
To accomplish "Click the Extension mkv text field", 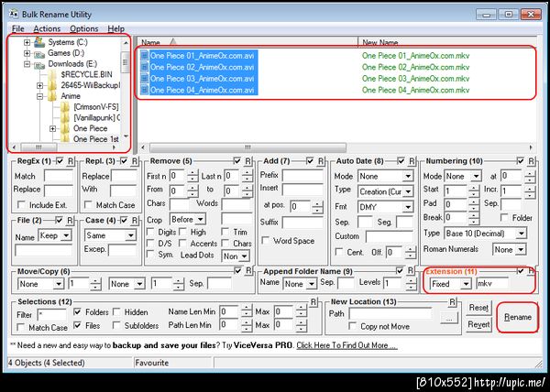I will coord(492,284).
